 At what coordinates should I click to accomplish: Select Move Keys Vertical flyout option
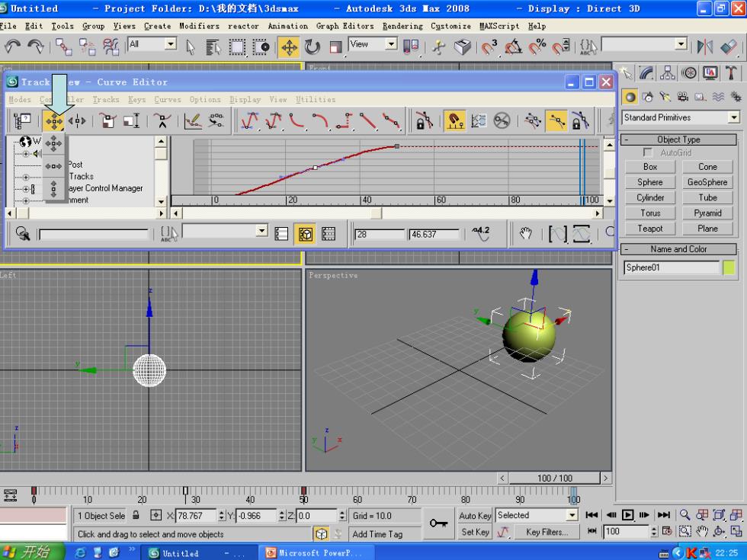pyautogui.click(x=53, y=189)
